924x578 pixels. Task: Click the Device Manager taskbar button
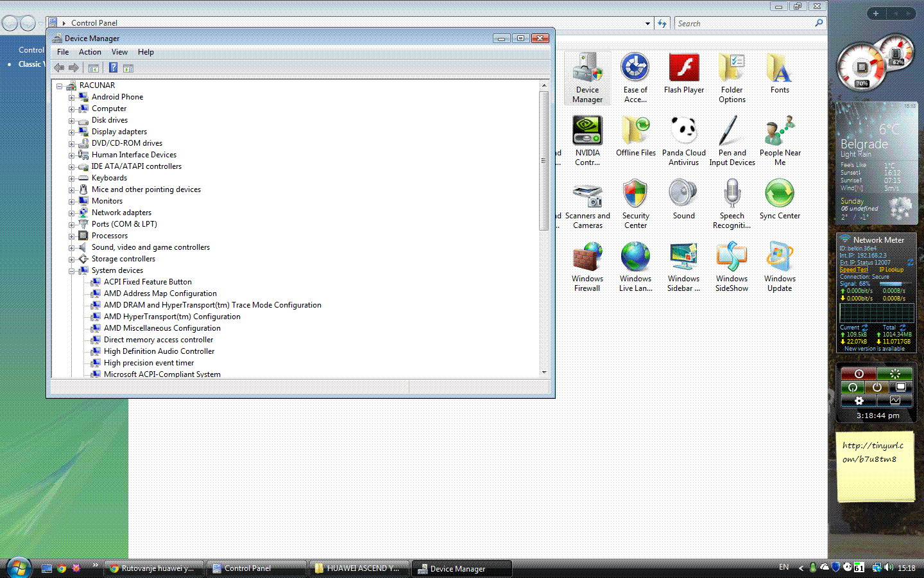[x=462, y=568]
